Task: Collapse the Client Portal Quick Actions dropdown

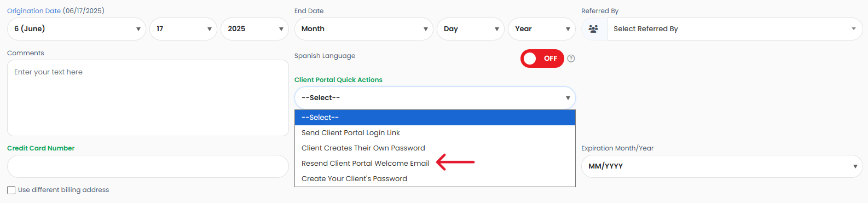Action: point(435,98)
